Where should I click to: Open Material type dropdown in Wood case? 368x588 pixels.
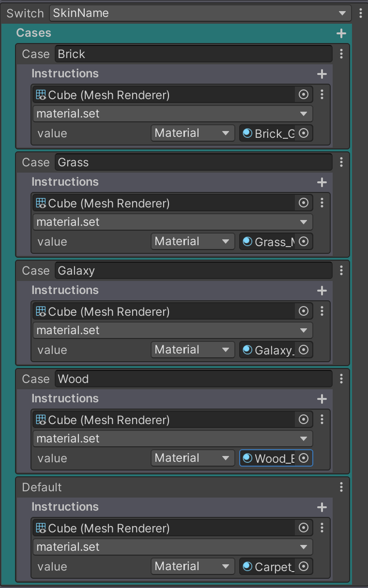192,458
